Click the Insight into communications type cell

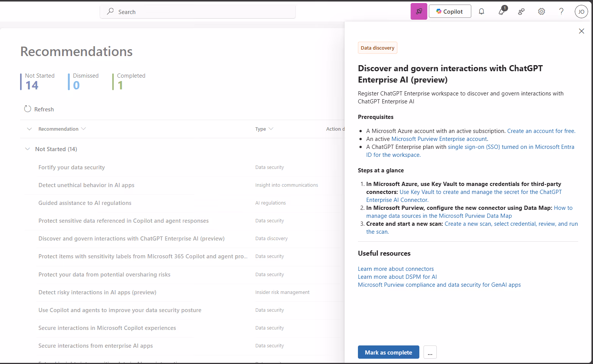point(287,185)
